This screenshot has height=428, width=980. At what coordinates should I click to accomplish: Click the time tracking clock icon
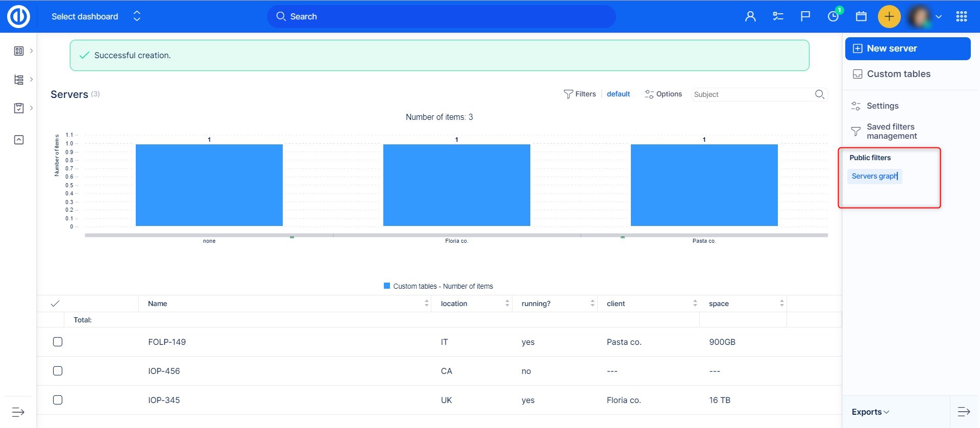833,16
